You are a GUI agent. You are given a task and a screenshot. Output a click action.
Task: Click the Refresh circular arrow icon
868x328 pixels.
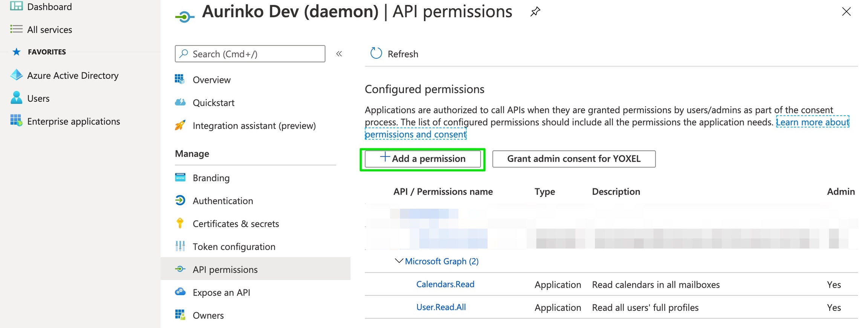376,53
